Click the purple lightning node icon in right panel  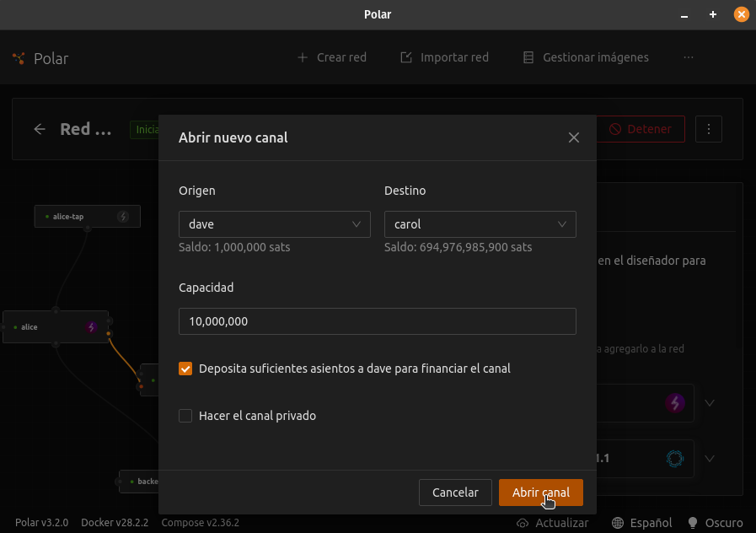(674, 403)
